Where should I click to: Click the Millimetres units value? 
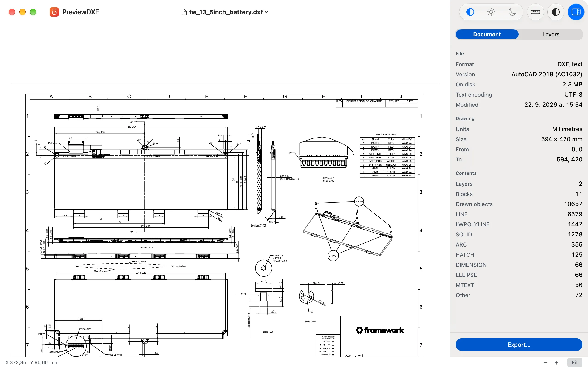point(567,129)
